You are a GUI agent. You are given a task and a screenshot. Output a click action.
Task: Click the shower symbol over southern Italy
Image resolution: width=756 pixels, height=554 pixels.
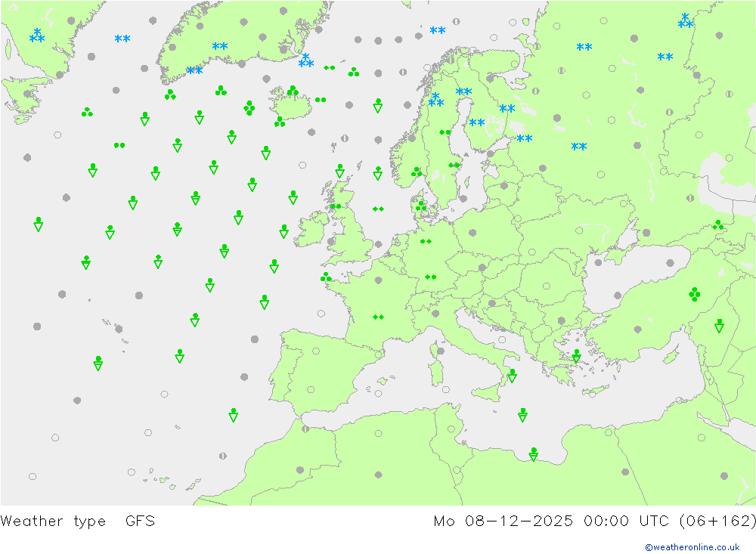coord(512,376)
